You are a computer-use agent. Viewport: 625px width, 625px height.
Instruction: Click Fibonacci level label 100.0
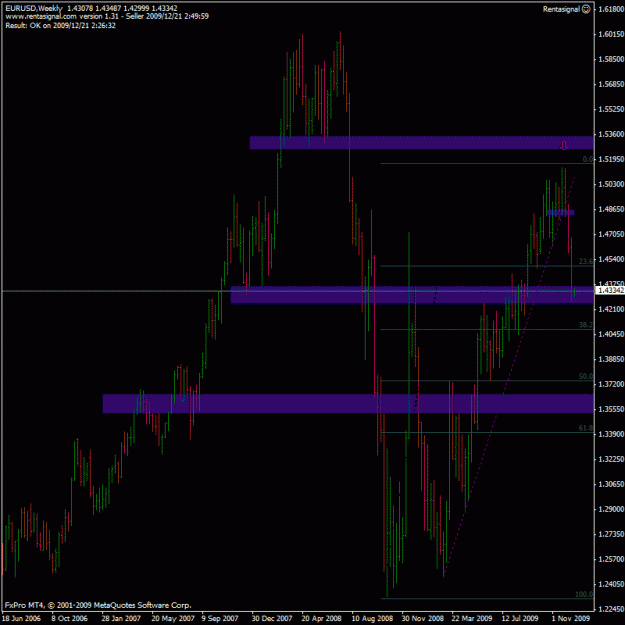584,594
